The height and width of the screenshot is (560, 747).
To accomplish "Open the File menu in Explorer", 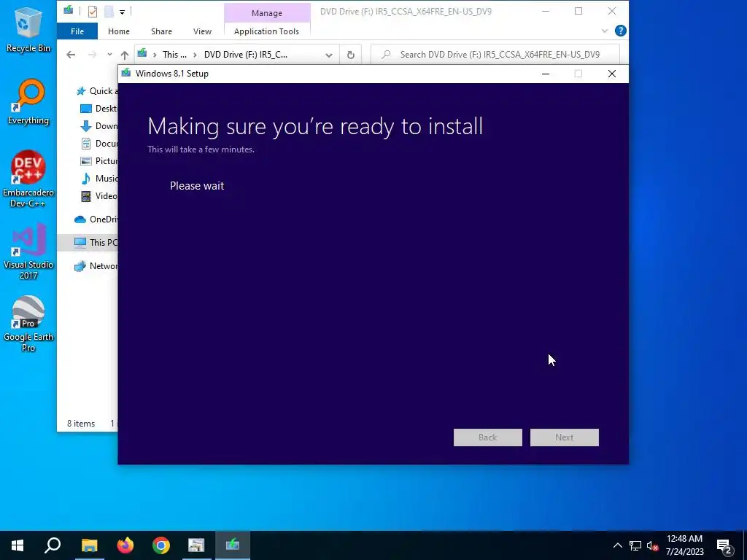I will 77,31.
